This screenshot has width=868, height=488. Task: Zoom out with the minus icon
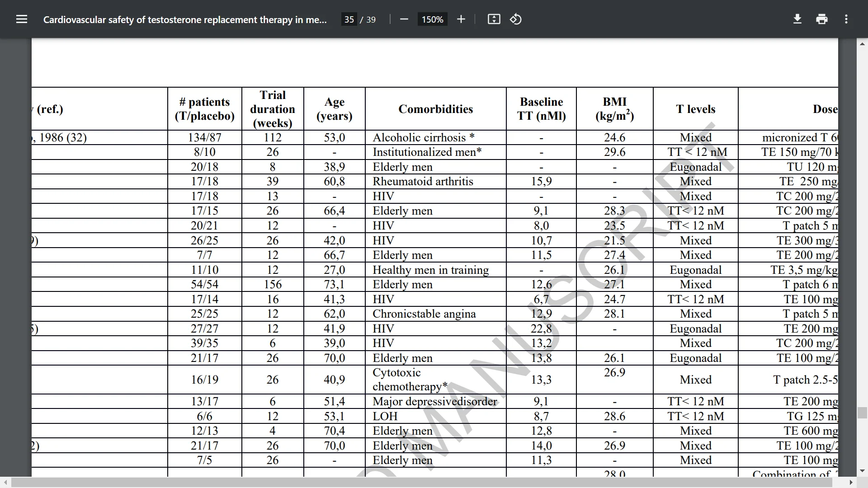(x=404, y=19)
